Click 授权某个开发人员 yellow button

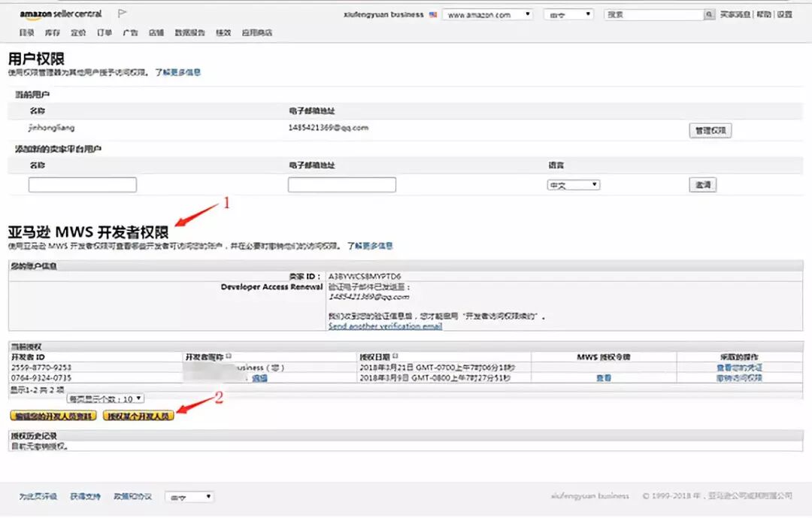[x=138, y=416]
